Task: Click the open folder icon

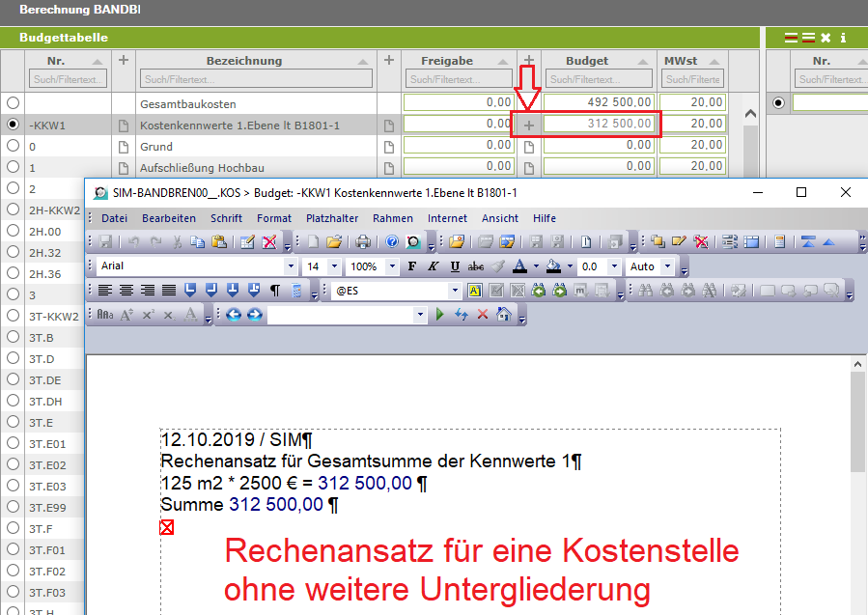Action: point(334,241)
